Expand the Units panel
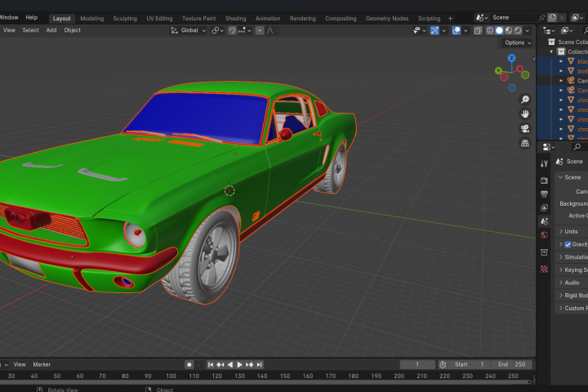 click(x=571, y=231)
